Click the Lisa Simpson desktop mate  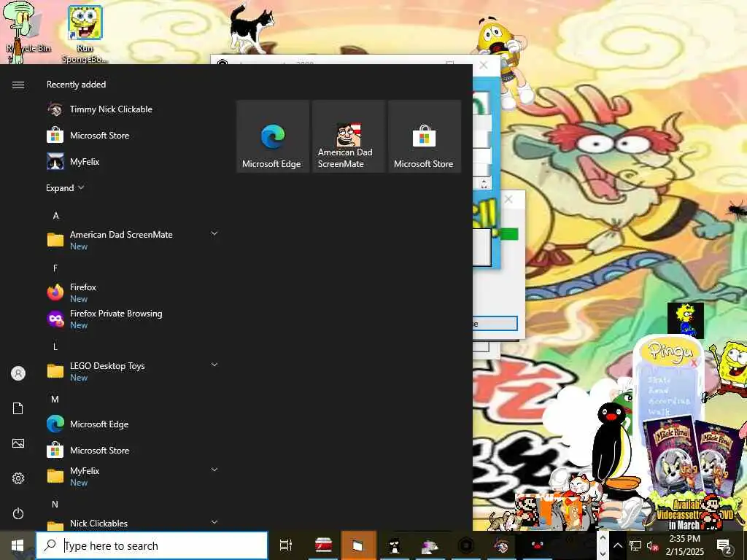point(686,321)
